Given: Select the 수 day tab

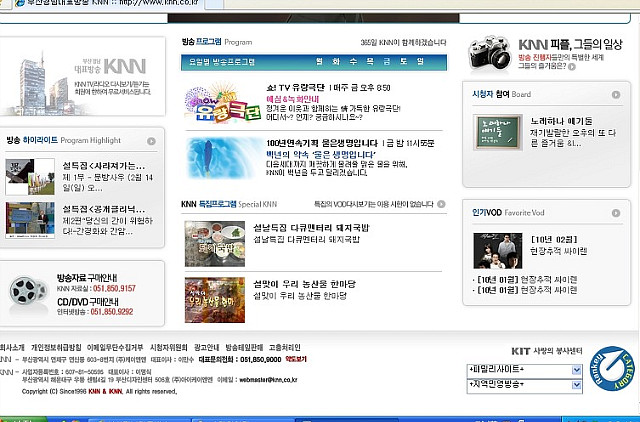Looking at the screenshot, I should point(353,62).
